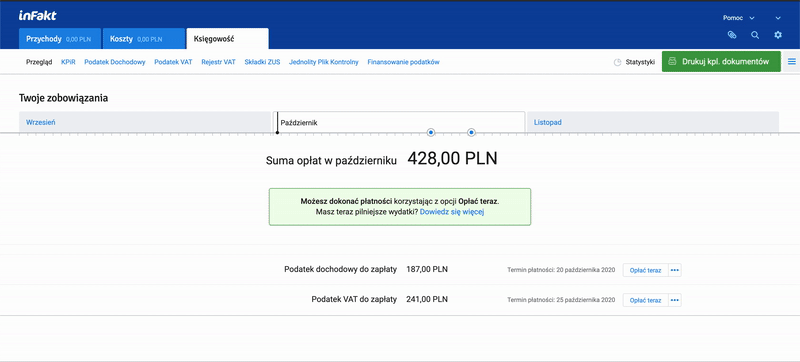Open more options for Podatek VAT

(x=674, y=300)
